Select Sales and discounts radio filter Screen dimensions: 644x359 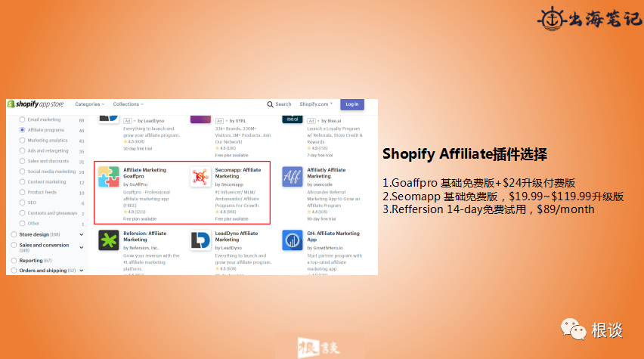tap(22, 161)
